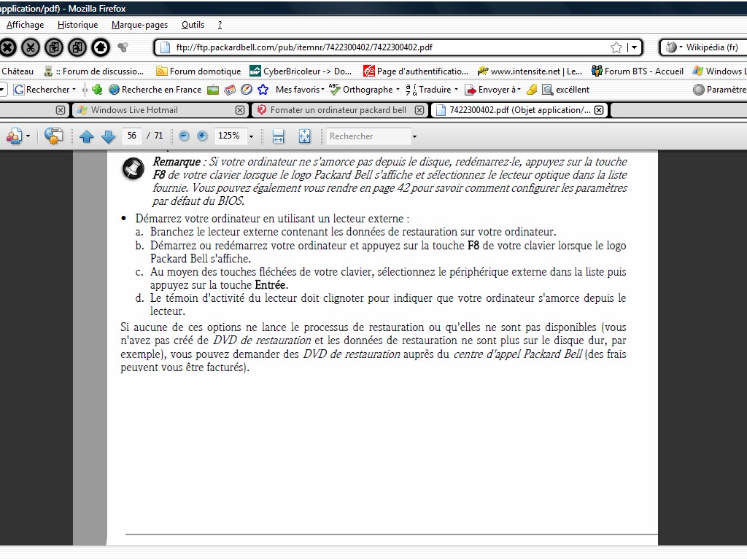Open the Marque-pages menu

click(x=139, y=25)
